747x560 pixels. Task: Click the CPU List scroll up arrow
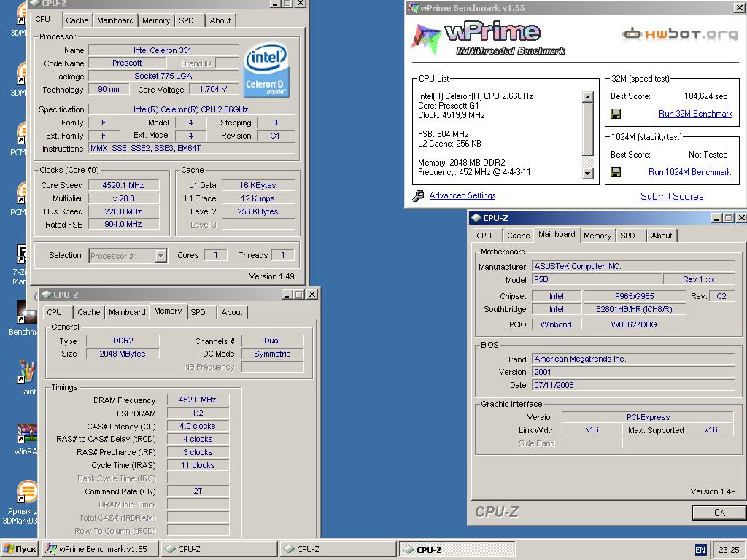(588, 97)
